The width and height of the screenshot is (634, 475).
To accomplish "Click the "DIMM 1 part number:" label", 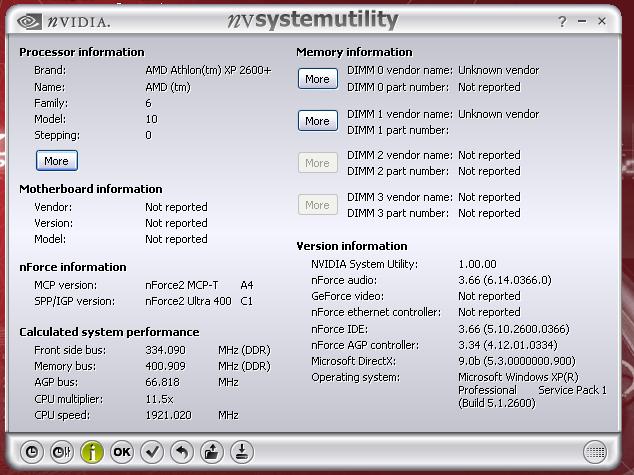I will coord(398,130).
